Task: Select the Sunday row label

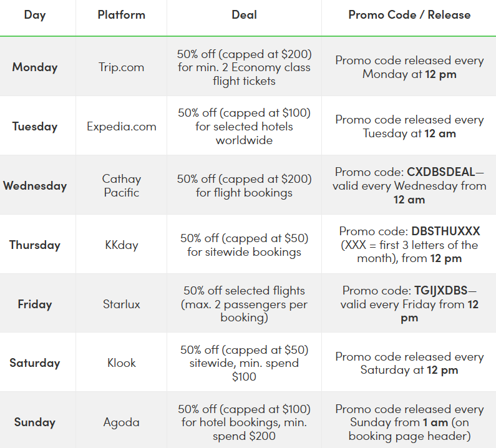Action: click(x=35, y=422)
